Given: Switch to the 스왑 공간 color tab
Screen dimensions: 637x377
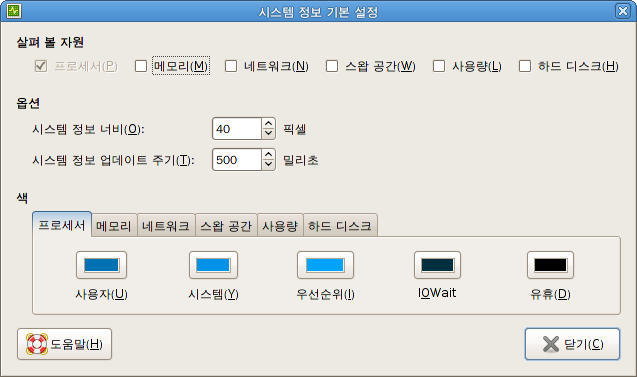Looking at the screenshot, I should point(226,225).
